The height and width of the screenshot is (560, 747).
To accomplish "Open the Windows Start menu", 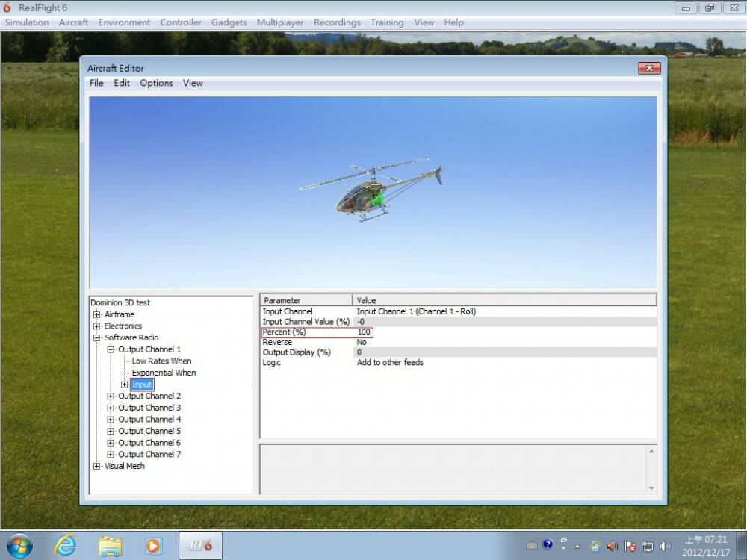I will (x=19, y=546).
